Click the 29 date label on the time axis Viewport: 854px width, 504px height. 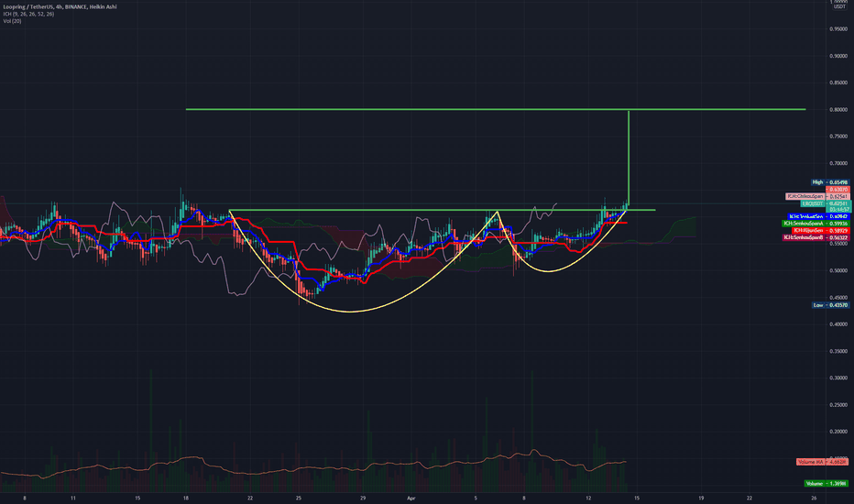click(x=363, y=498)
